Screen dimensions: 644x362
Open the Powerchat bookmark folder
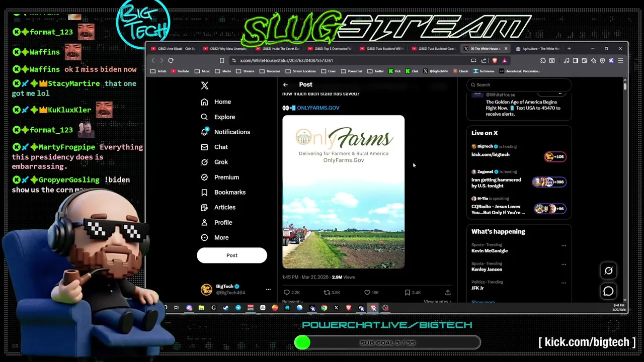[x=351, y=71]
